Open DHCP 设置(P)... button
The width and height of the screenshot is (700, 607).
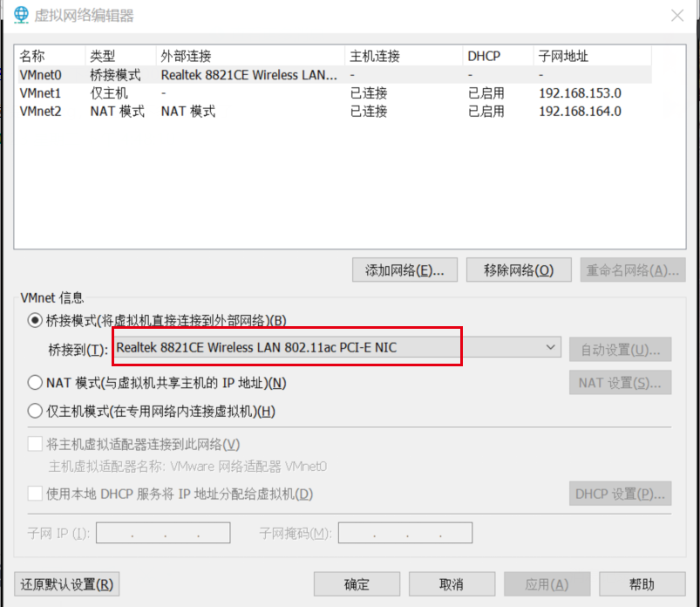point(620,494)
